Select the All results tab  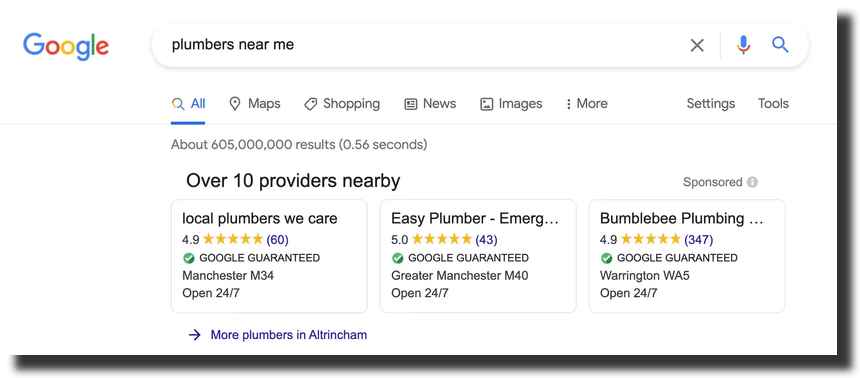coord(188,104)
